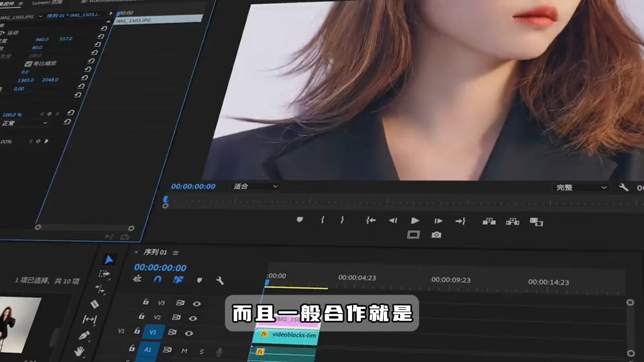Add opacity keyframe at 100.0 %

pyautogui.click(x=49, y=114)
